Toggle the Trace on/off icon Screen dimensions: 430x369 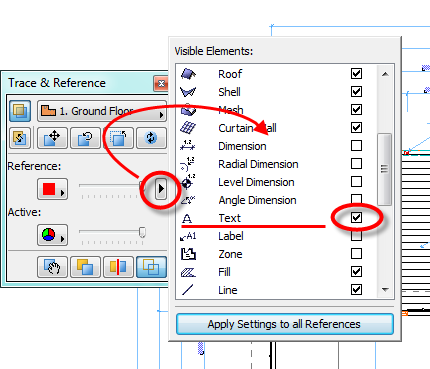(x=20, y=111)
